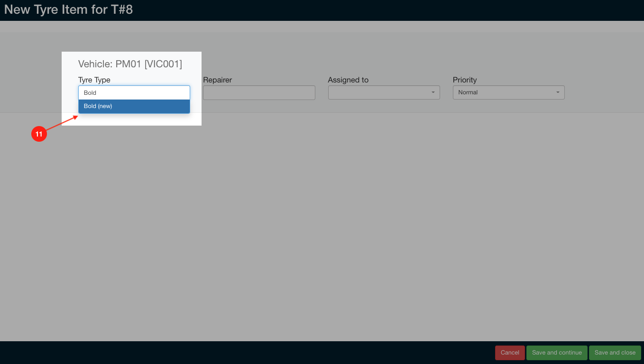This screenshot has height=364, width=644.
Task: Click the New Tyre Item page title
Action: coord(68,9)
